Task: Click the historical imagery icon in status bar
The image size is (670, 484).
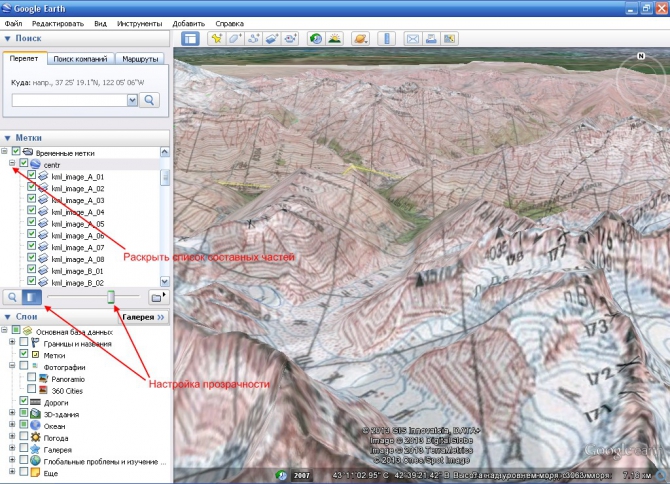Action: (x=281, y=475)
